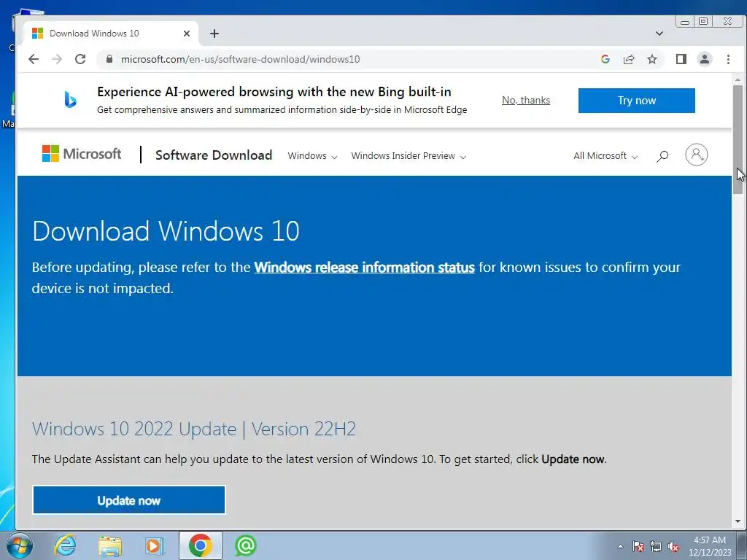This screenshot has width=747, height=560.
Task: Close the Download Windows 10 tab
Action: (x=187, y=34)
